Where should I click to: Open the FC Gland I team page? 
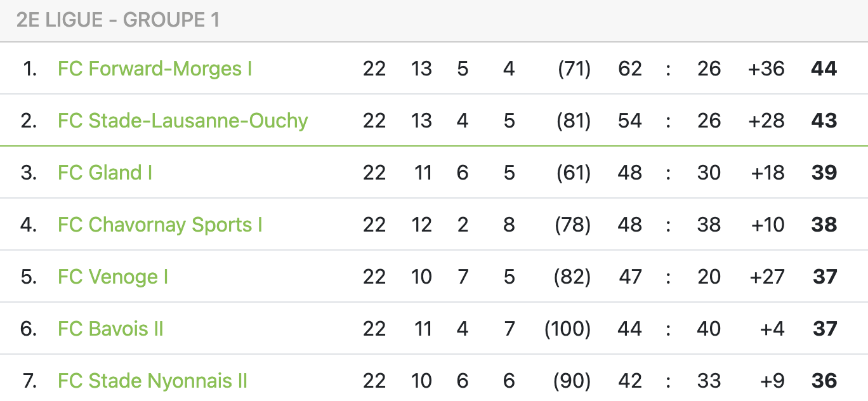(x=105, y=173)
